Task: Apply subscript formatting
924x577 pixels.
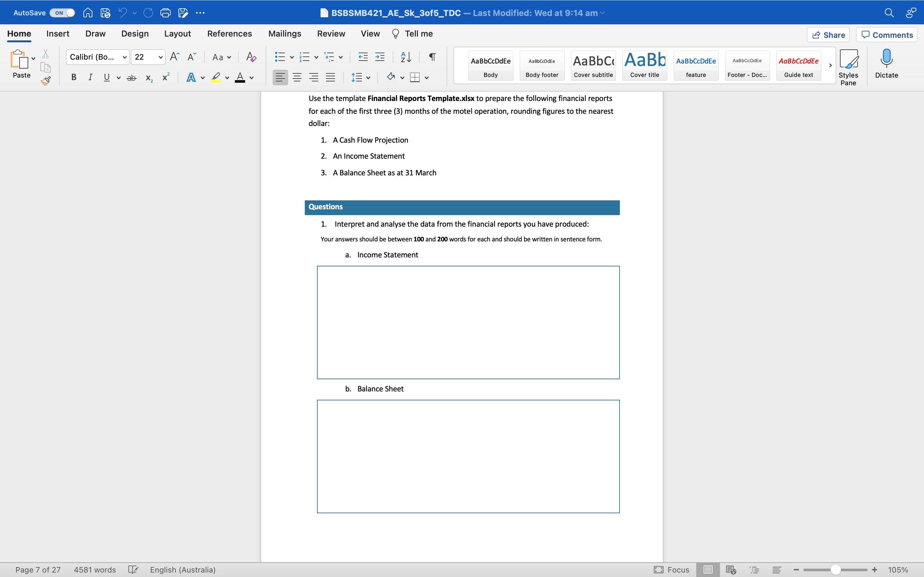Action: (149, 78)
